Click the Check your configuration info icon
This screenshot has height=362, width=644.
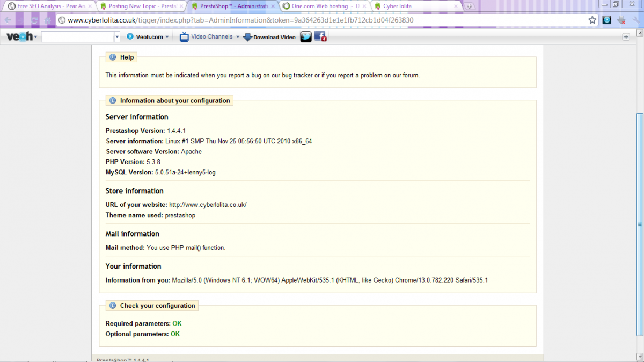113,306
